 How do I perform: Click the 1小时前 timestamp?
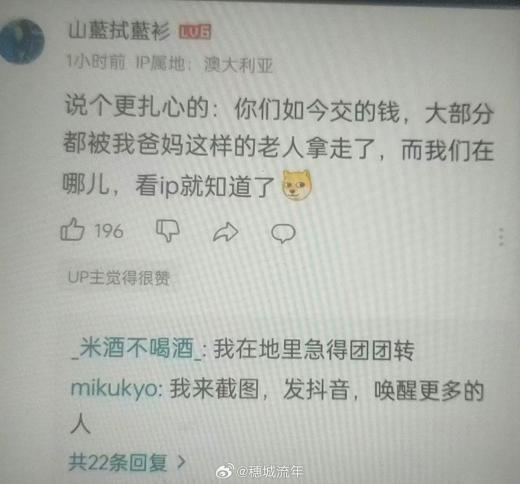click(96, 62)
